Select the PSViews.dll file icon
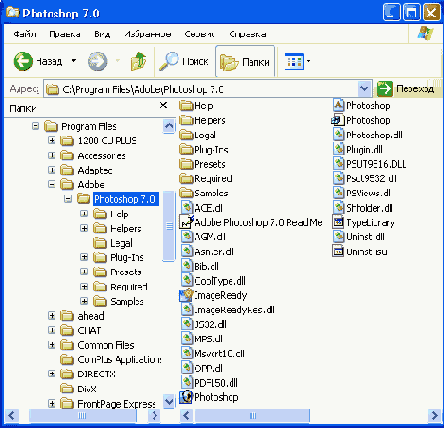This screenshot has height=428, width=444. point(339,193)
